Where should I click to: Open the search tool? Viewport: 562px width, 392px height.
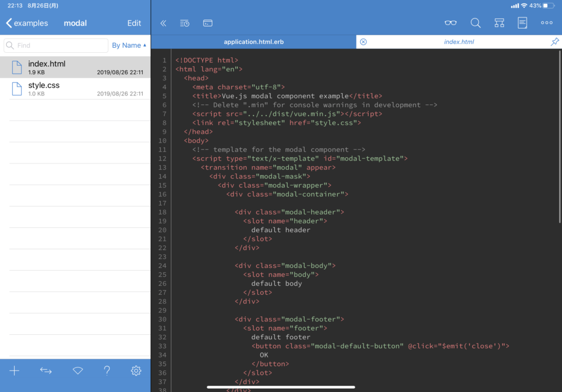click(475, 23)
